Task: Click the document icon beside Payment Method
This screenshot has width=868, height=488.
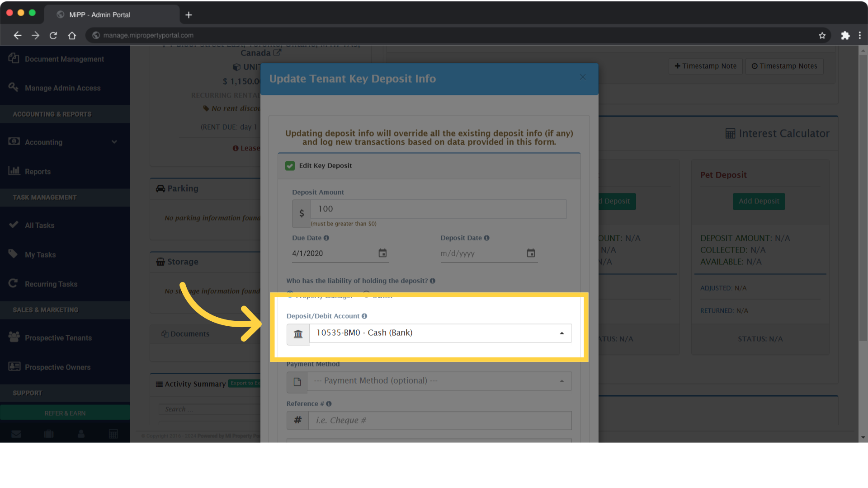Action: (297, 382)
